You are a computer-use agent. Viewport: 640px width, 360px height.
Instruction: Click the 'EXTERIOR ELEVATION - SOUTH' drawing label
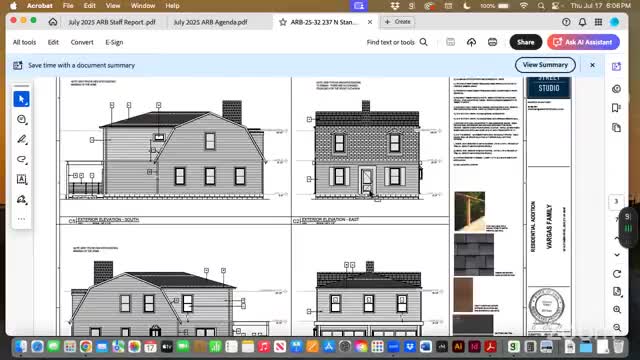point(108,220)
